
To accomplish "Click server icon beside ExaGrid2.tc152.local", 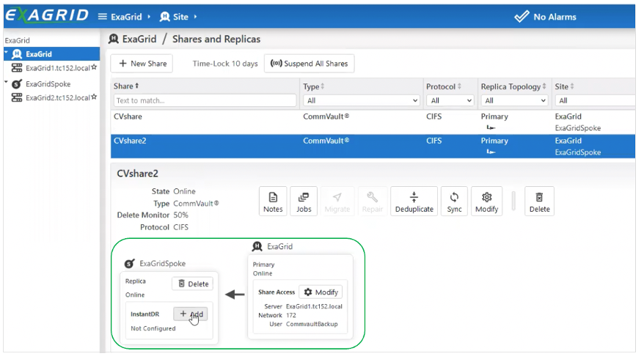I will click(x=17, y=97).
